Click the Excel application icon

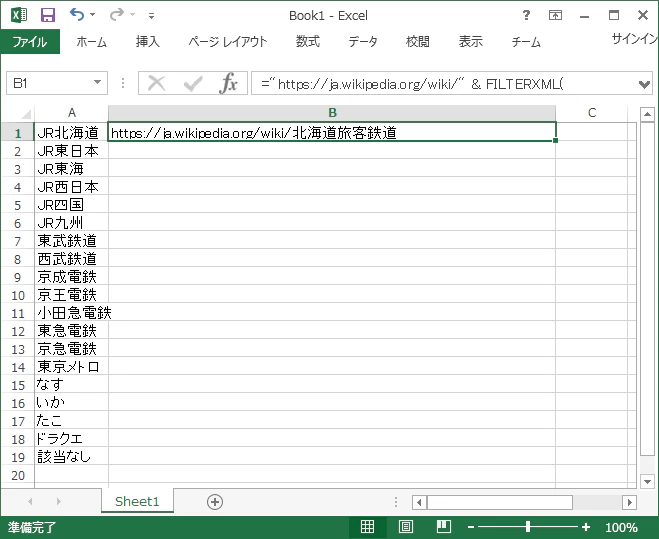[x=19, y=16]
